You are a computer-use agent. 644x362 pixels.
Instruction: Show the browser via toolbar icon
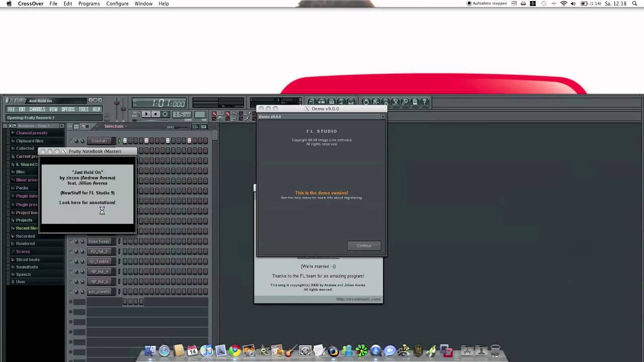(x=341, y=102)
